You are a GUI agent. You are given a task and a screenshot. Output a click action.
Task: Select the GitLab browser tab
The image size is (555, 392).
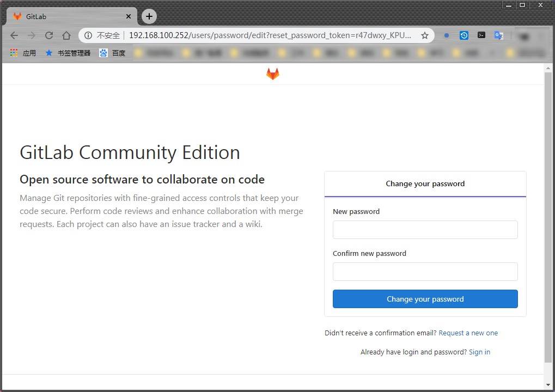pos(71,16)
